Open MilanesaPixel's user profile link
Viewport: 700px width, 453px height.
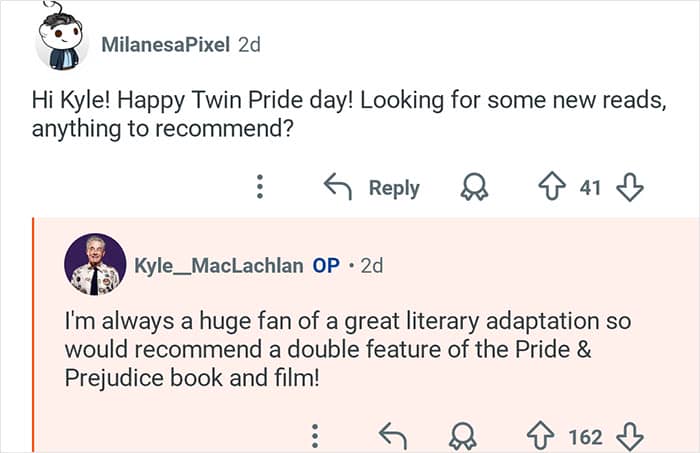(x=166, y=44)
